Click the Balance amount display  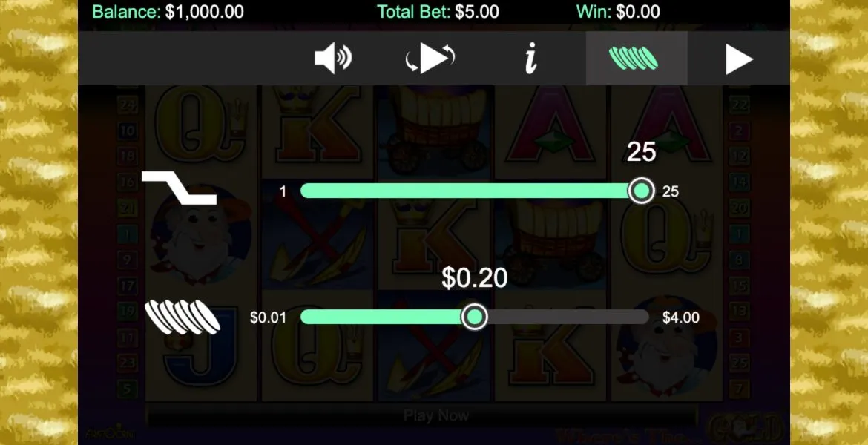tap(168, 12)
